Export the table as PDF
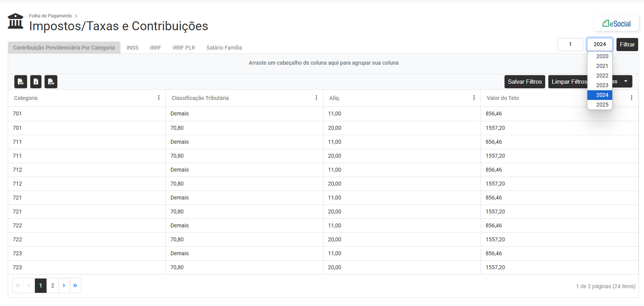Image resolution: width=644 pixels, height=306 pixels. tap(21, 82)
